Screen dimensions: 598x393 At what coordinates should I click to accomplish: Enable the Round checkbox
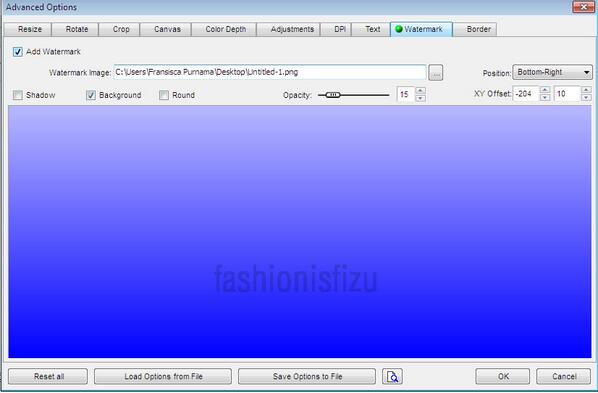click(164, 95)
